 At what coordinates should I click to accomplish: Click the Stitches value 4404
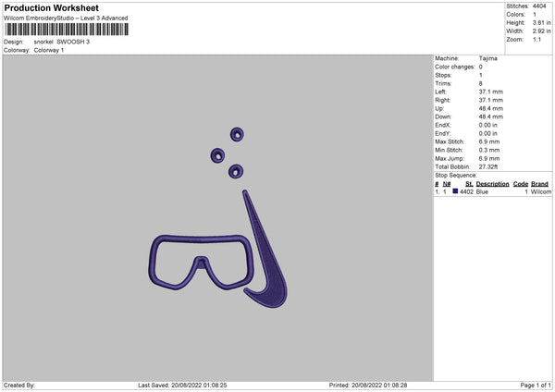539,6
